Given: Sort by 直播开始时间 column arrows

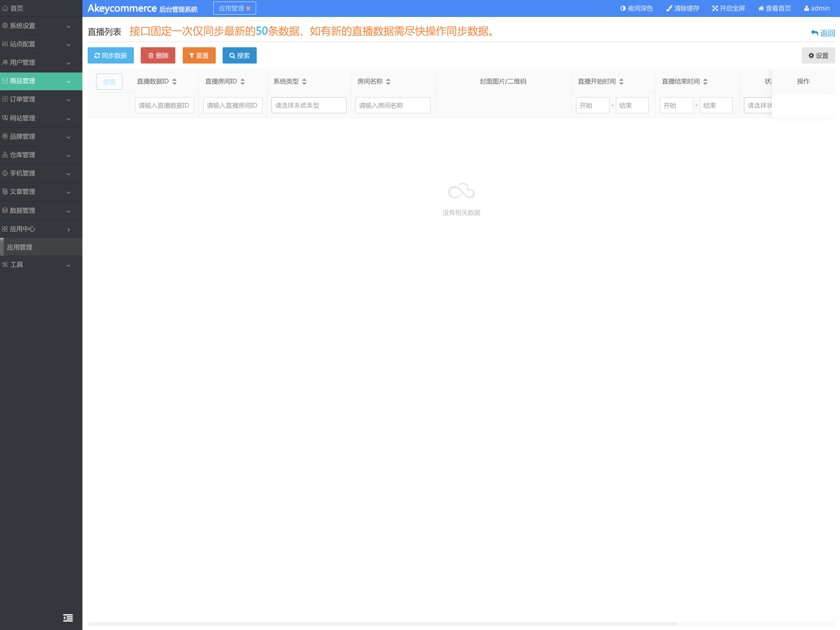Looking at the screenshot, I should 621,81.
